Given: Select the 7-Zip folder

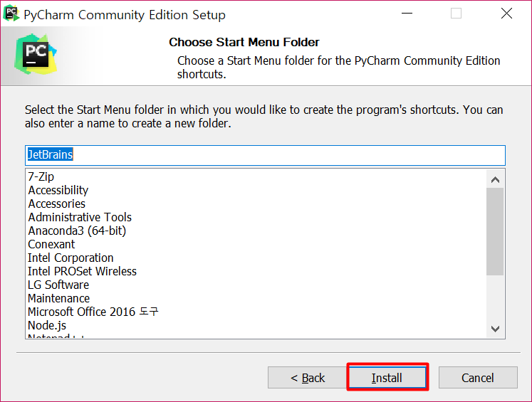Looking at the screenshot, I should tap(41, 176).
